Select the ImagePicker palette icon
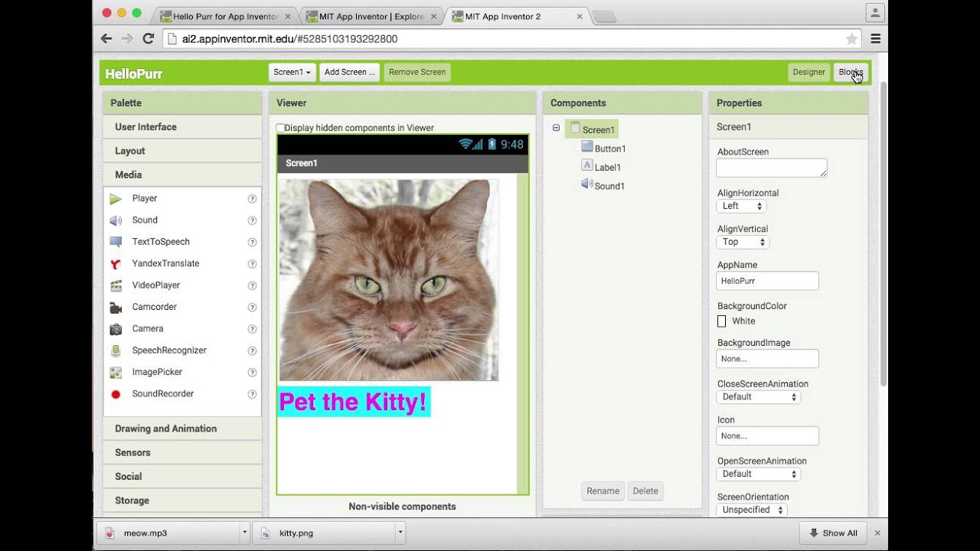The image size is (980, 551). point(116,373)
